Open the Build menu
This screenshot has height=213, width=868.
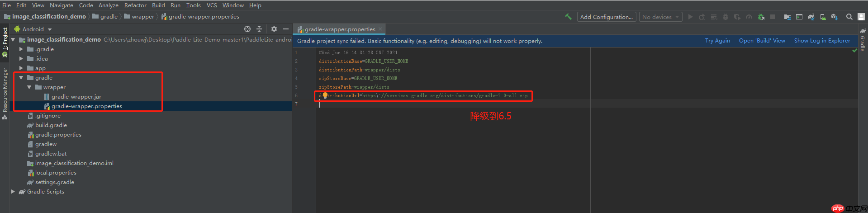[158, 5]
